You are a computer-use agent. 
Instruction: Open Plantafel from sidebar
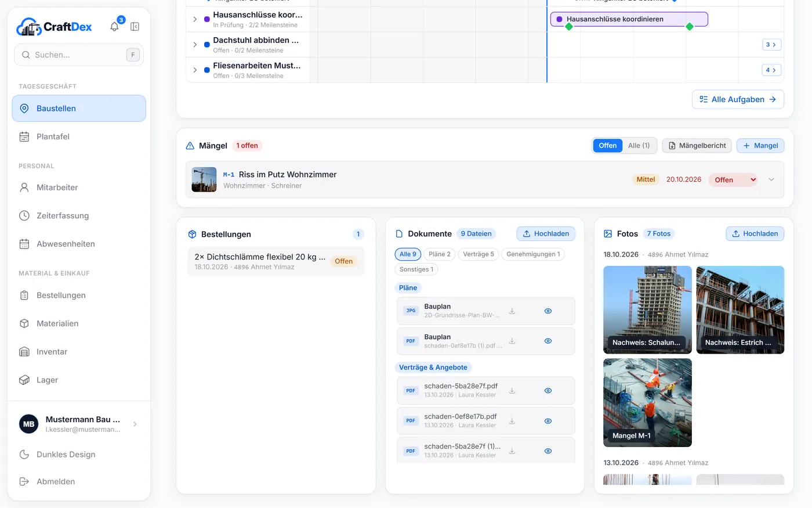click(x=79, y=137)
